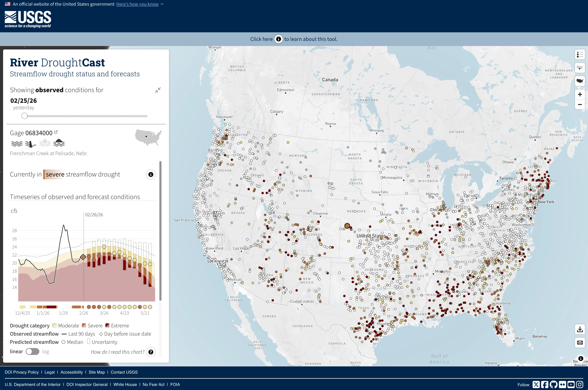Open USGS Flickr page

pyautogui.click(x=562, y=385)
